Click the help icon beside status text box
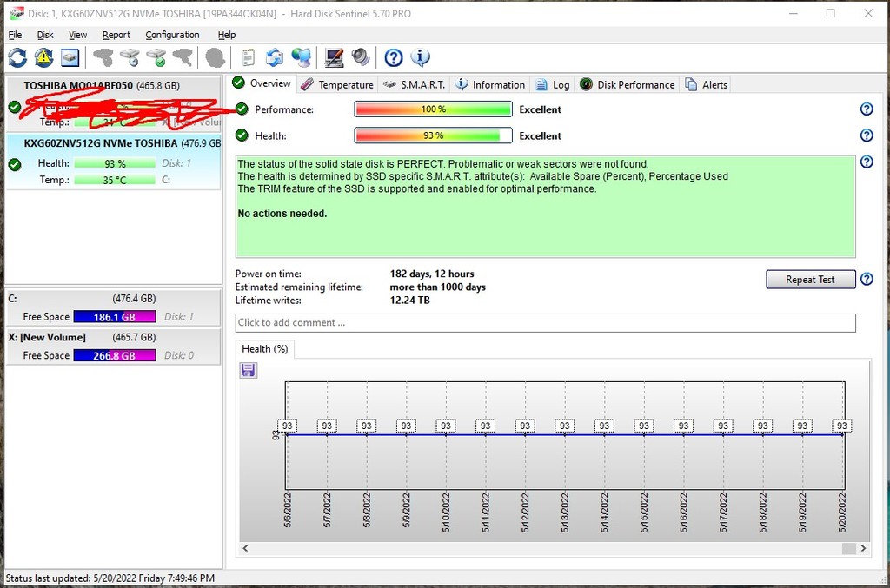 (867, 162)
